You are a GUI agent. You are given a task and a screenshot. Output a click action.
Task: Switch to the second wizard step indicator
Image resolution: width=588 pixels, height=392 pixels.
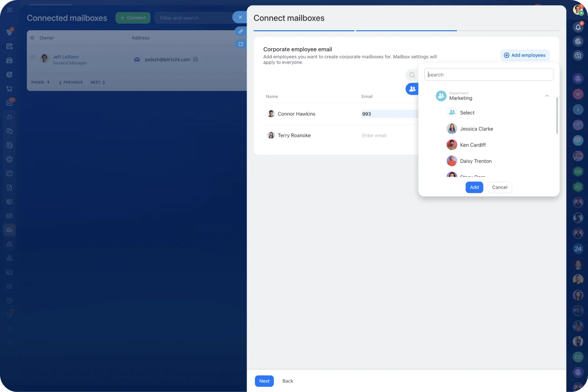coord(406,31)
